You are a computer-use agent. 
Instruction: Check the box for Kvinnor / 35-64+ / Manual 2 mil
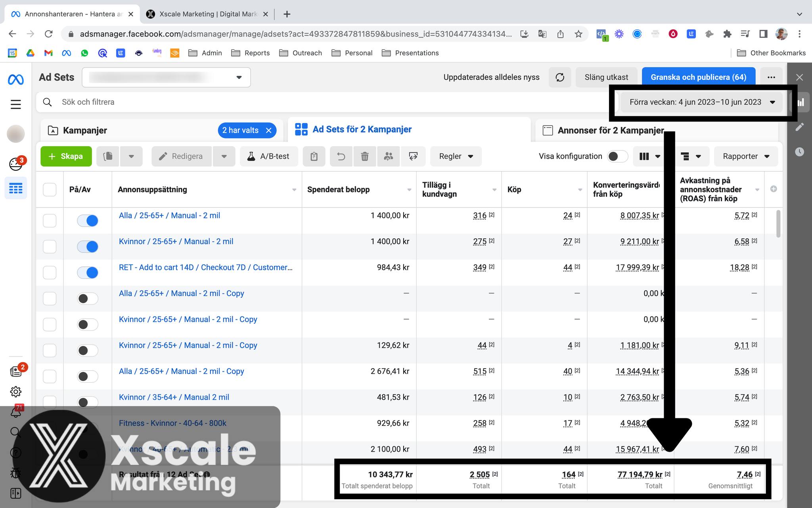pos(50,402)
